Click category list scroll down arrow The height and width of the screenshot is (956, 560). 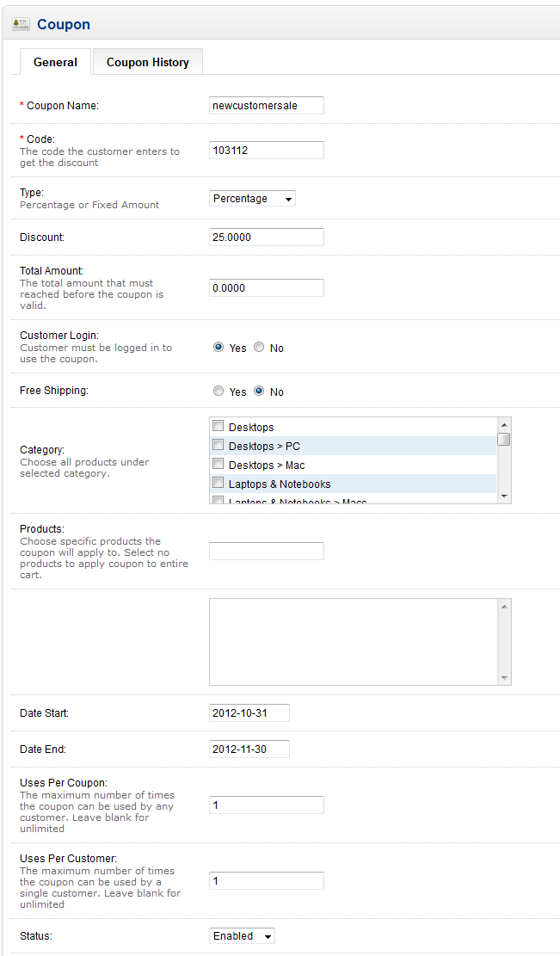[505, 497]
